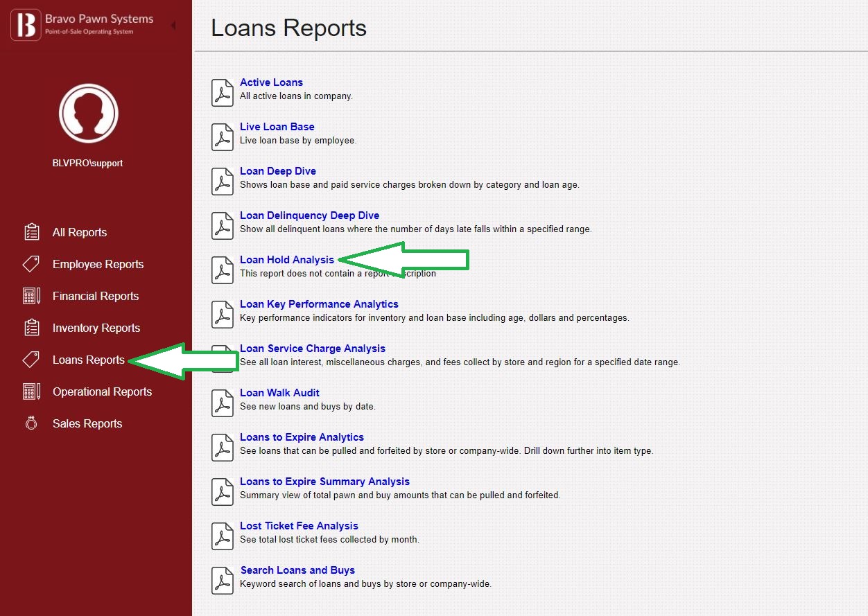
Task: Click the Loans Reports page heading
Action: (288, 28)
